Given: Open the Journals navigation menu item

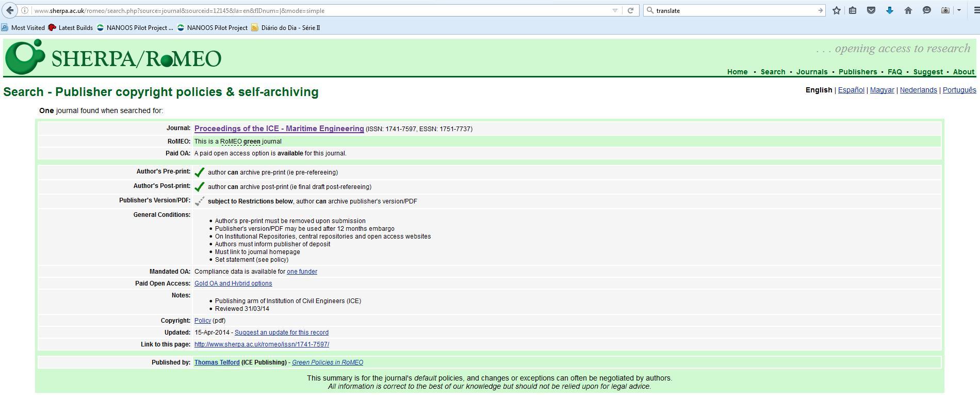Looking at the screenshot, I should (811, 72).
